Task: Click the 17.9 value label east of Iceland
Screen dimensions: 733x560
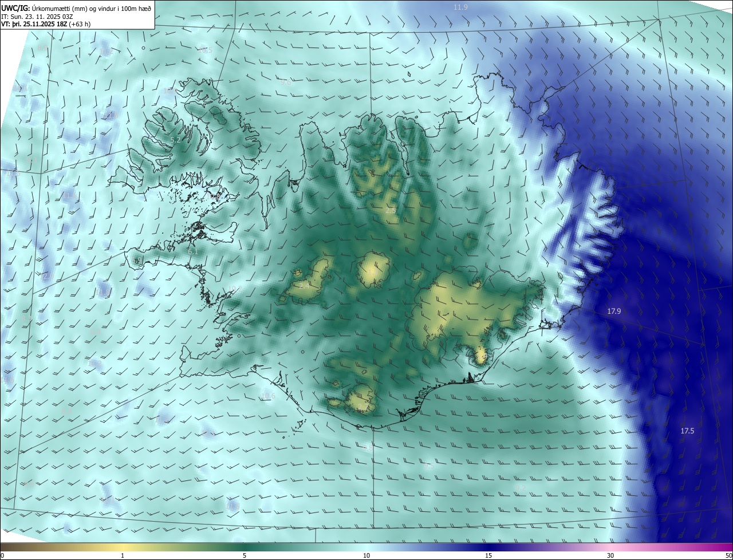Action: pyautogui.click(x=614, y=311)
